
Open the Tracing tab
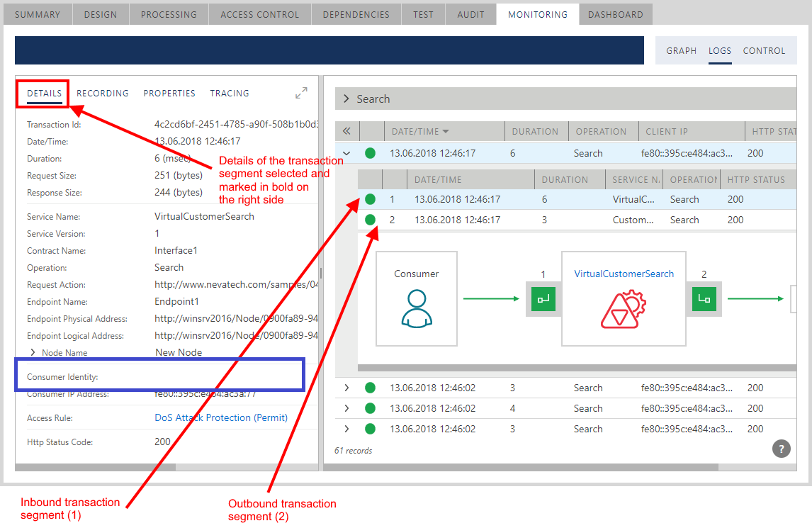pos(230,93)
